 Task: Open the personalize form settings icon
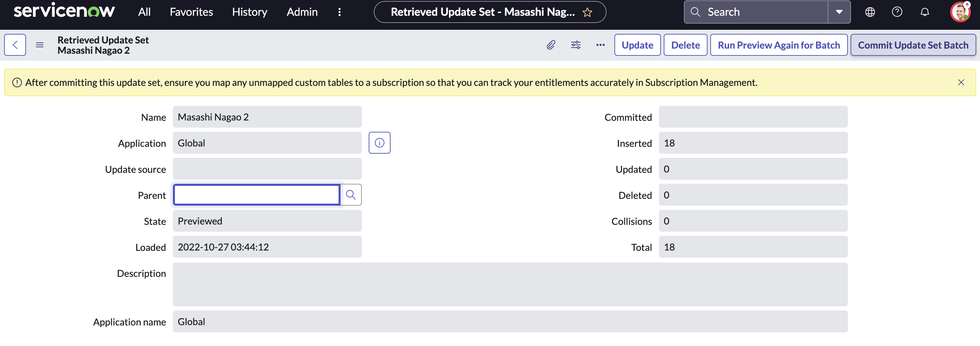[x=576, y=45]
